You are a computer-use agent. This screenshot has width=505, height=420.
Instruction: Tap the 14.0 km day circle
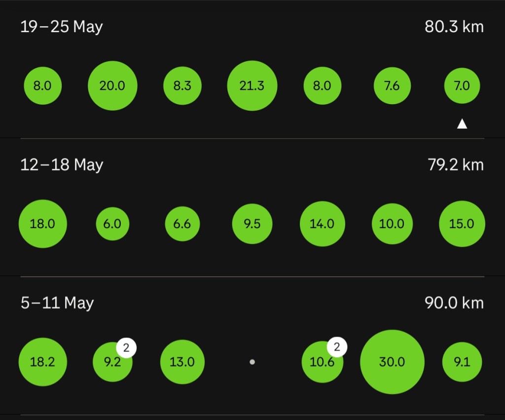322,224
